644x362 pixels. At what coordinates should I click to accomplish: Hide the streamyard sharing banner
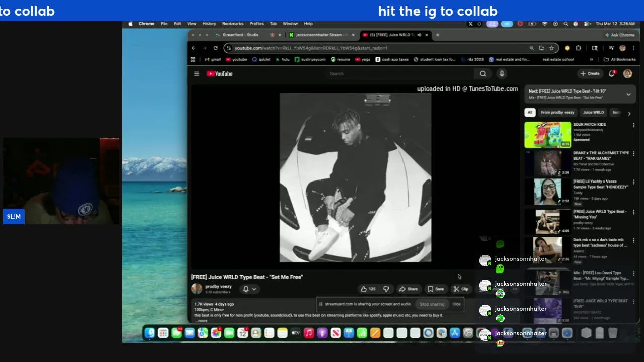tap(456, 304)
